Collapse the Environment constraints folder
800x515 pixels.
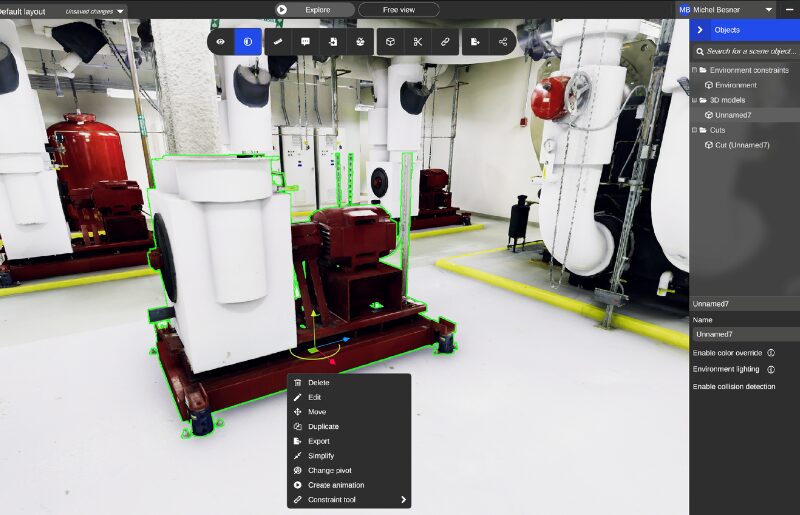[694, 69]
